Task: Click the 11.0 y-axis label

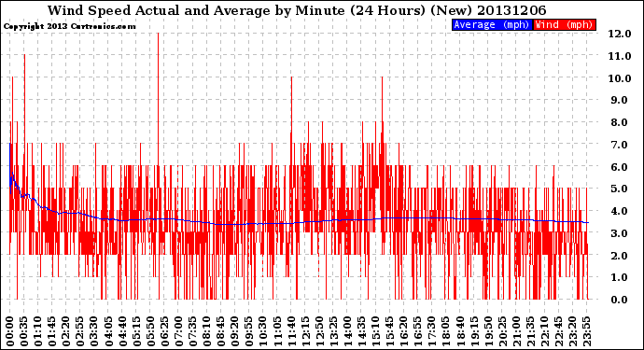Action: point(620,56)
